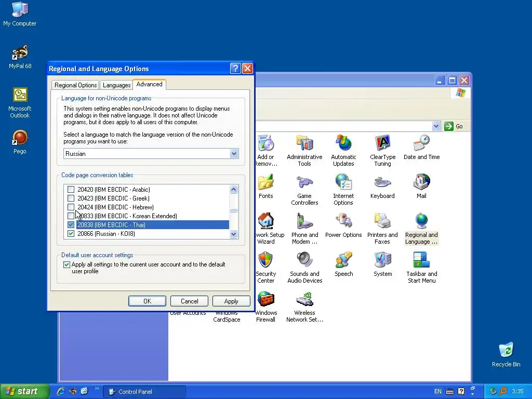The height and width of the screenshot is (399, 532).
Task: Open Speech settings applet
Action: tap(343, 264)
